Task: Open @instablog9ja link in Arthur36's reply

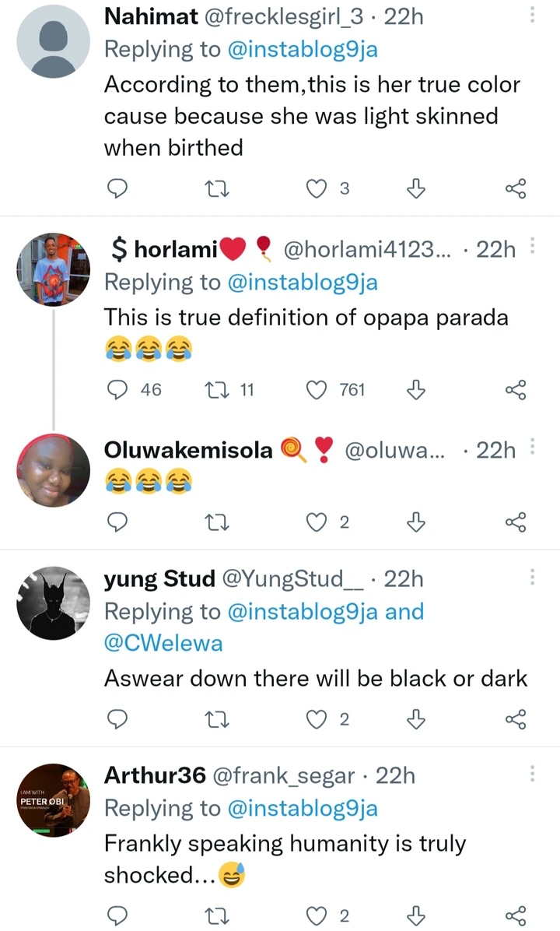Action: point(302,809)
